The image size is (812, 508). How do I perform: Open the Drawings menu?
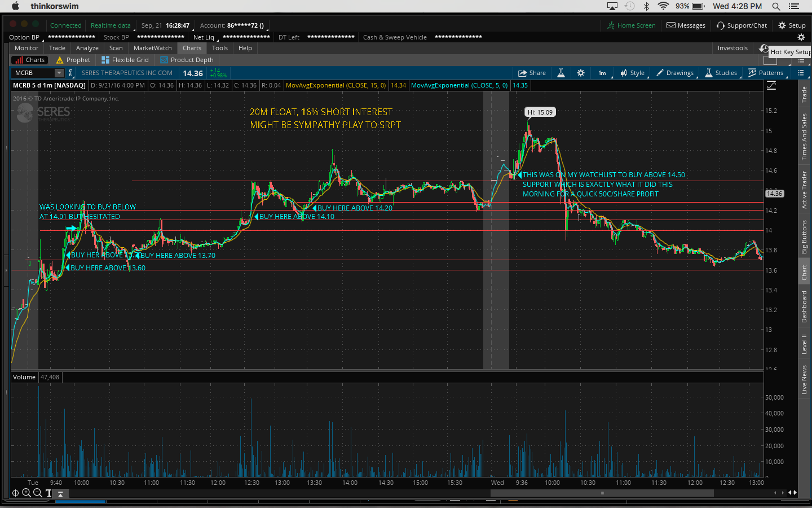(675, 73)
